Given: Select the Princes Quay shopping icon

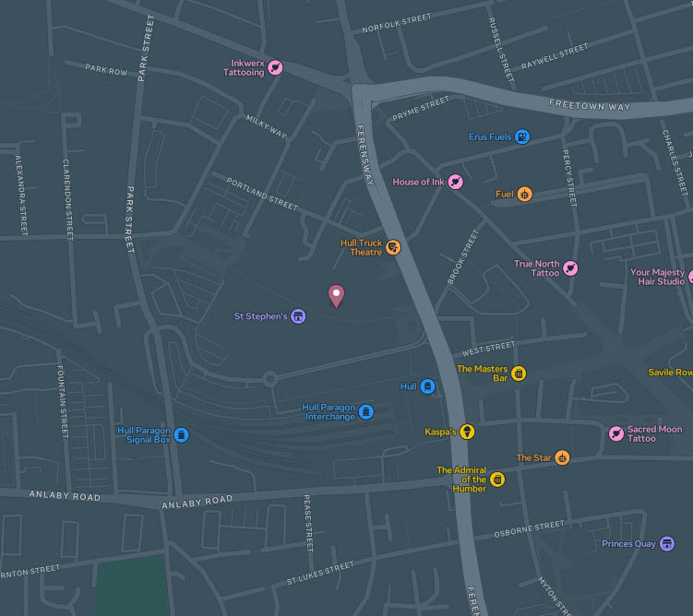Looking at the screenshot, I should [667, 543].
